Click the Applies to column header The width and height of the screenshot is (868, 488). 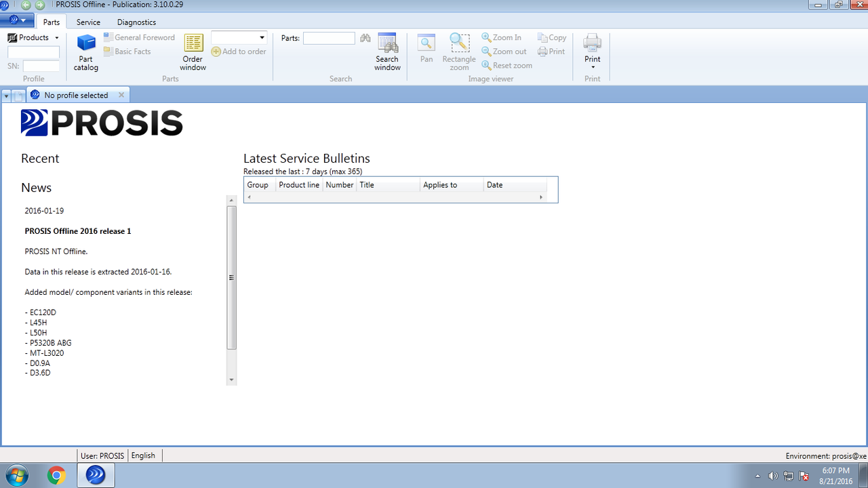coord(452,185)
